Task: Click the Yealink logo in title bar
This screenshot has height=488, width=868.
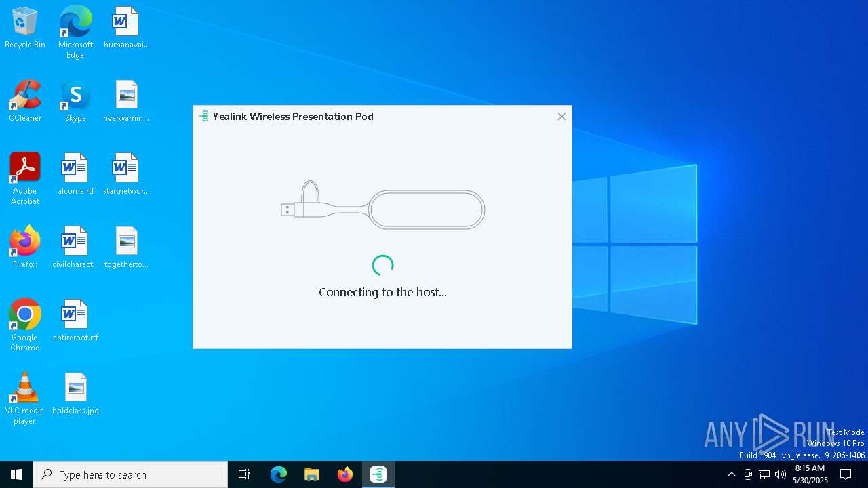Action: [203, 117]
